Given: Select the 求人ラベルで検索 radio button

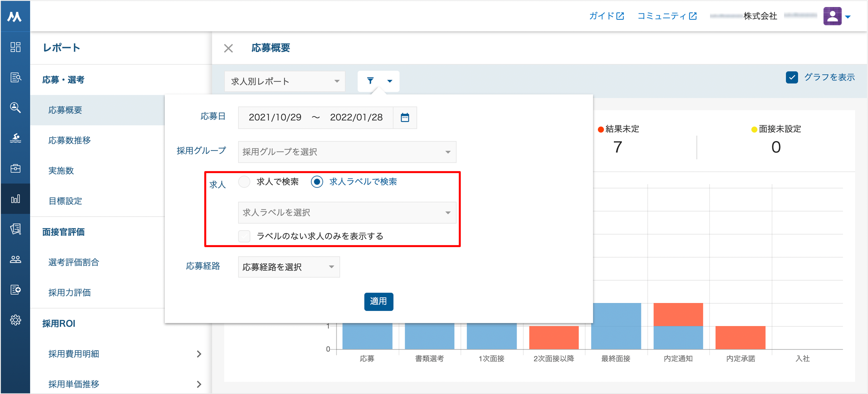Looking at the screenshot, I should click(317, 182).
